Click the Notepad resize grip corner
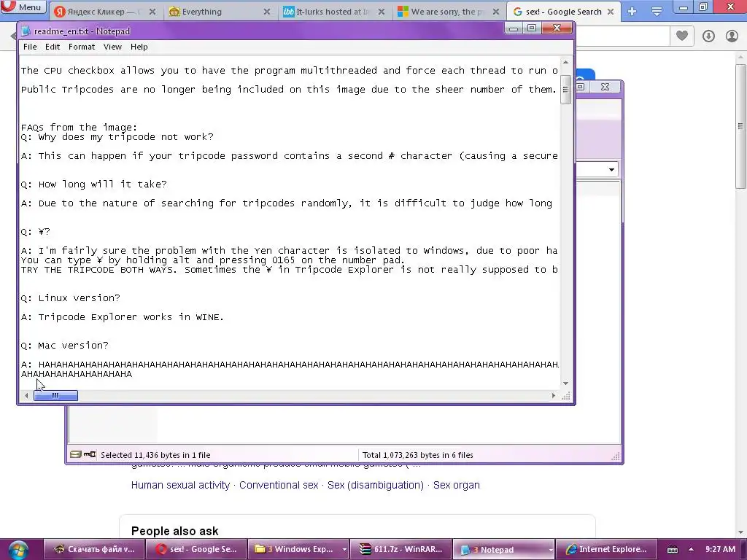 point(566,396)
